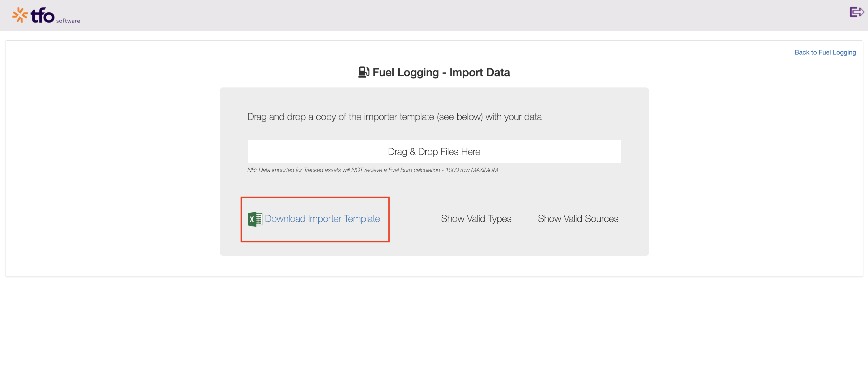Click the orange tfo starburst logo icon
Image resolution: width=868 pixels, height=370 pixels.
coord(20,15)
